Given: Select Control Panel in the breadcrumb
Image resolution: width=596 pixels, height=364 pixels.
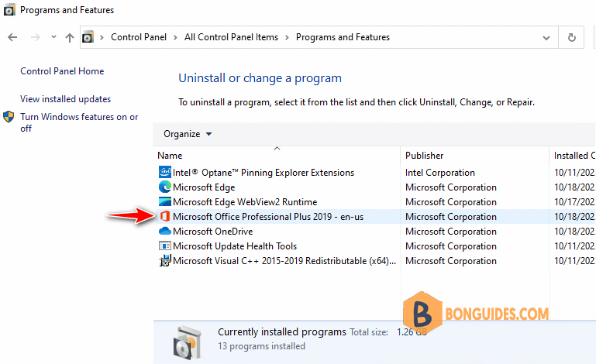Looking at the screenshot, I should pyautogui.click(x=139, y=37).
